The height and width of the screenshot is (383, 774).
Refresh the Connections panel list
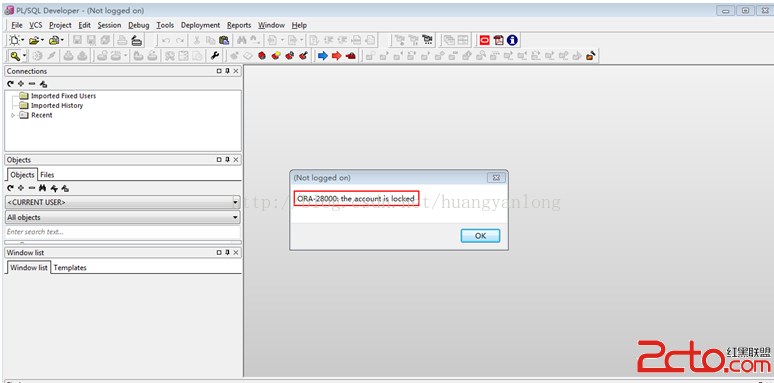10,84
